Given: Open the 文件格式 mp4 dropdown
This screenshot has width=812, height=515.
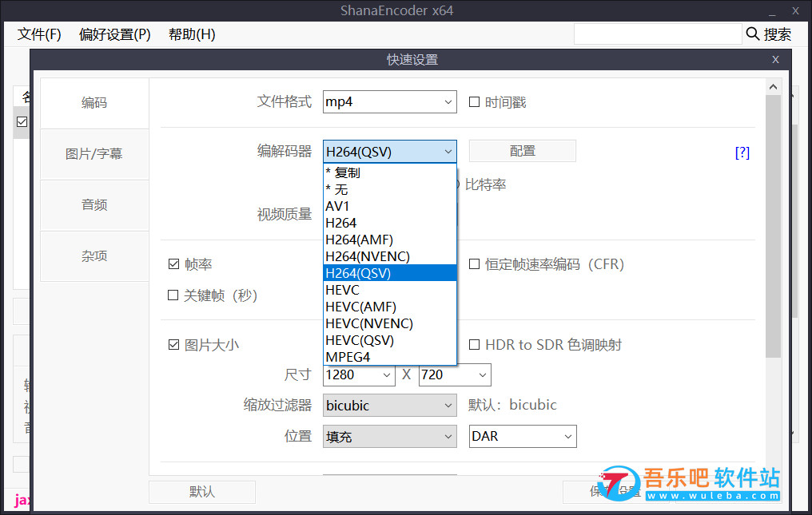Looking at the screenshot, I should pos(389,102).
